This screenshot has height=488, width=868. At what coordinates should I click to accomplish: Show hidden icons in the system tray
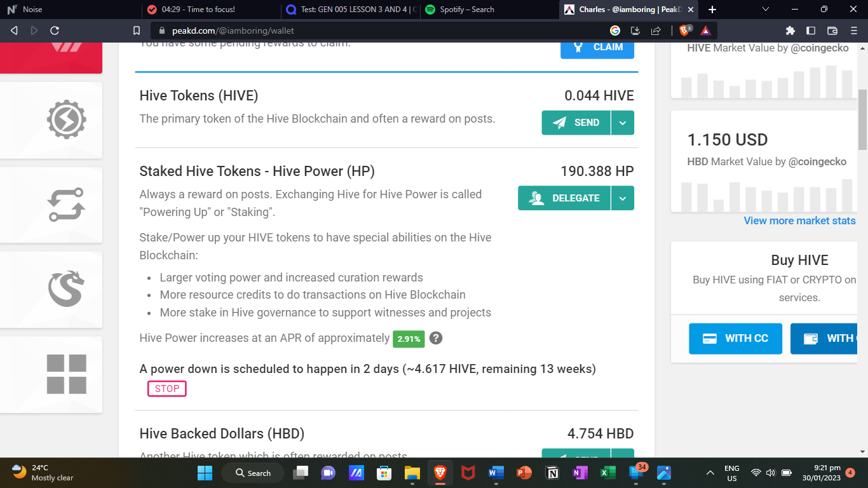coord(710,473)
